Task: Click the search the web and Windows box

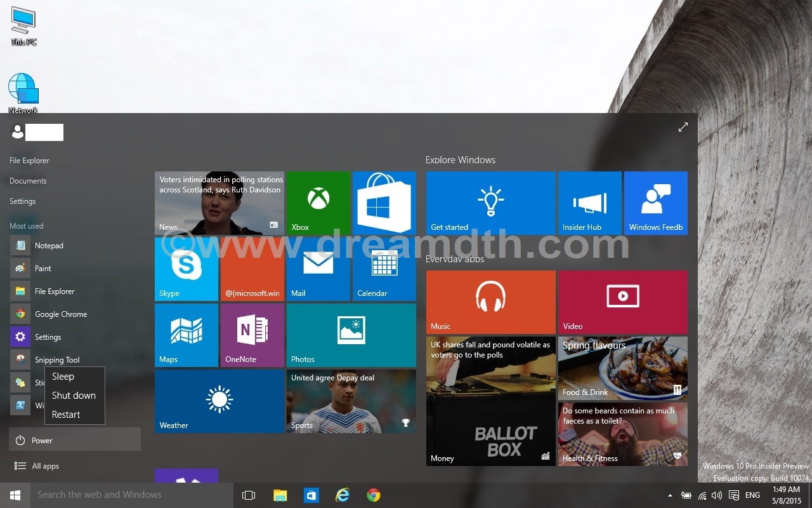Action: coord(132,495)
